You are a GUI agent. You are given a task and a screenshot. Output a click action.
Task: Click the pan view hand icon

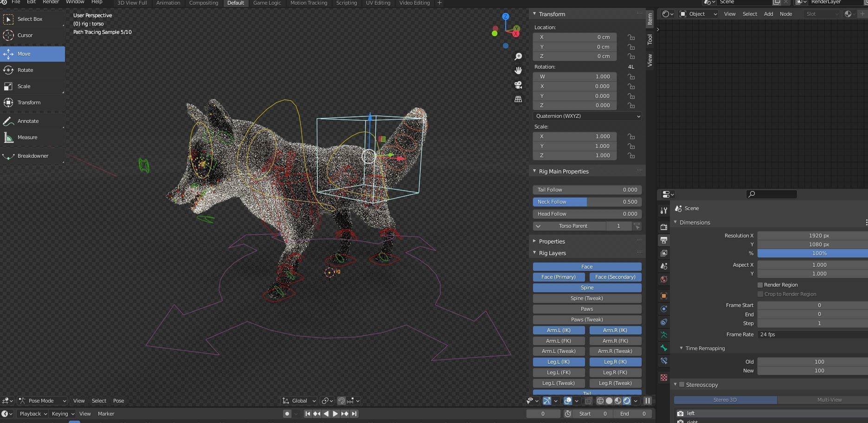[518, 70]
